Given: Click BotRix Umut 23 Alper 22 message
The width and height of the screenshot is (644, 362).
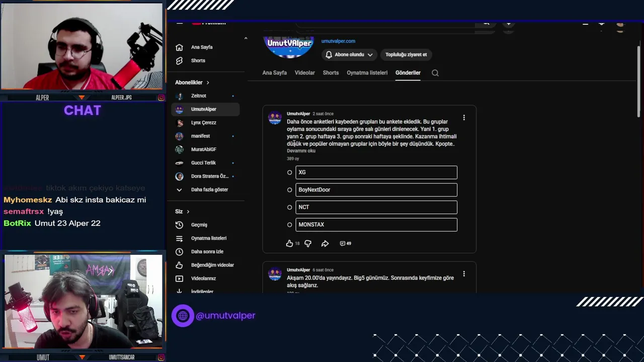Looking at the screenshot, I should 52,223.
